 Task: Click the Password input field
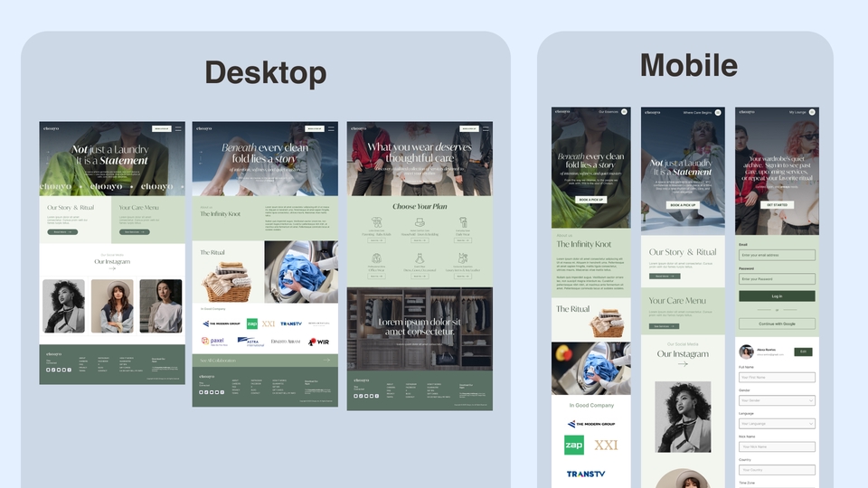click(x=777, y=279)
